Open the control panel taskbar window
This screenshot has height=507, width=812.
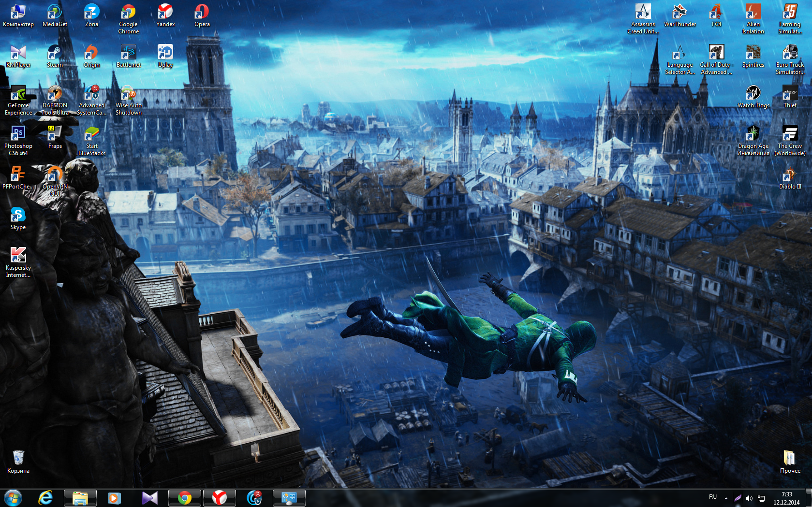click(x=289, y=498)
